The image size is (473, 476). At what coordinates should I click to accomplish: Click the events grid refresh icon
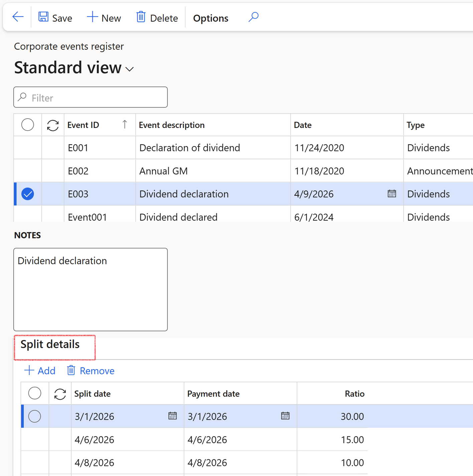pyautogui.click(x=53, y=125)
